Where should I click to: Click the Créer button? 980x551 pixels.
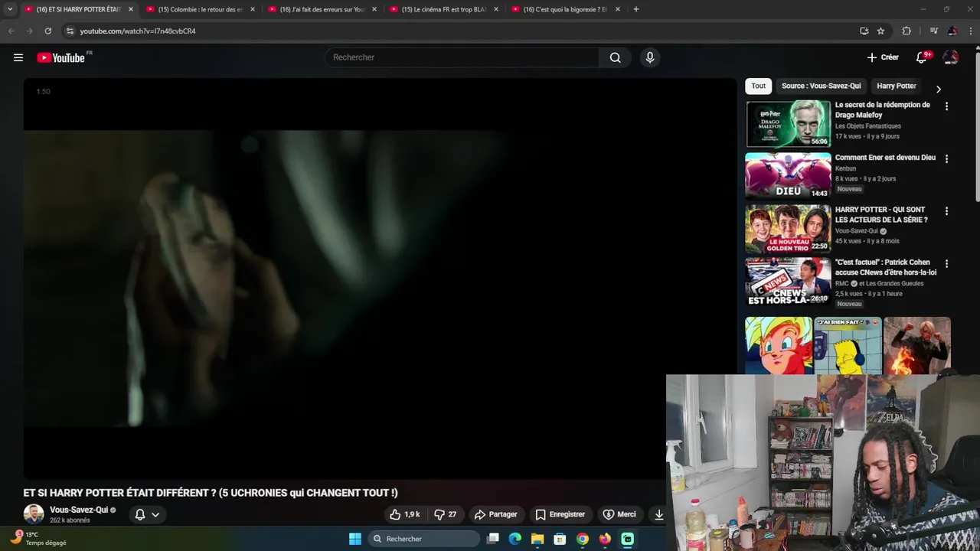pyautogui.click(x=883, y=57)
